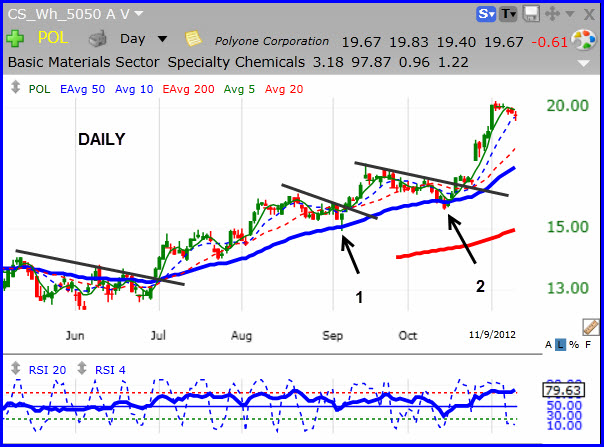This screenshot has width=604, height=447.
Task: Click the 20.00 price axis label
Action: tap(568, 105)
